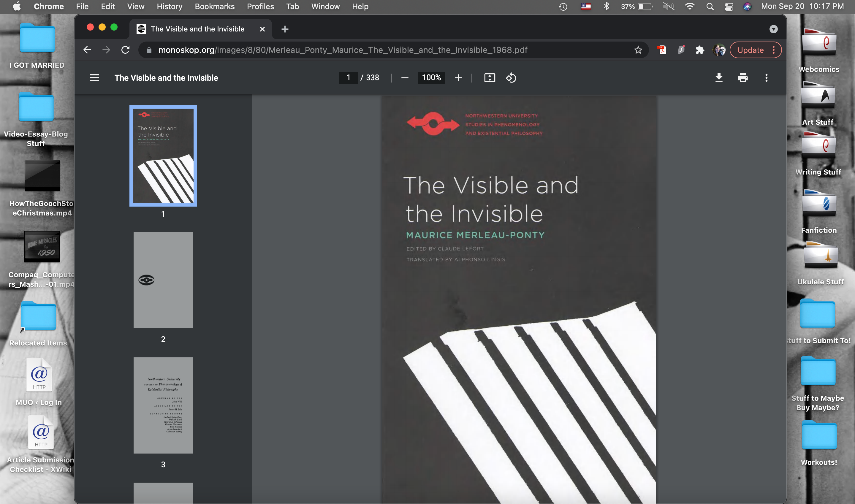Screen dimensions: 855x504
Task: Click the page number input field
Action: click(348, 77)
